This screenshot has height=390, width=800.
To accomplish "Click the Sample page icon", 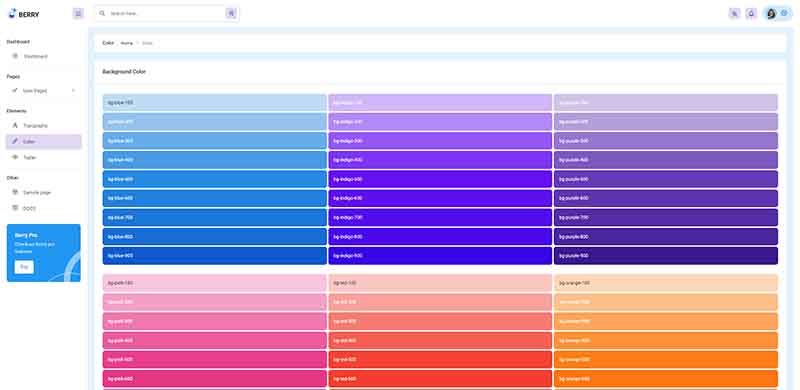I will pos(15,192).
